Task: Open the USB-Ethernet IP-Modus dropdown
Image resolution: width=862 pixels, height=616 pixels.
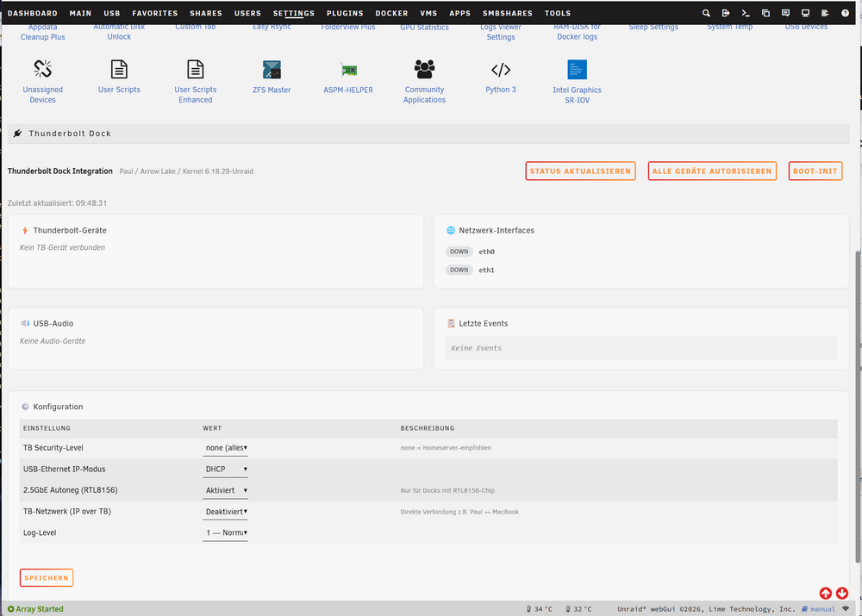Action: pyautogui.click(x=225, y=470)
